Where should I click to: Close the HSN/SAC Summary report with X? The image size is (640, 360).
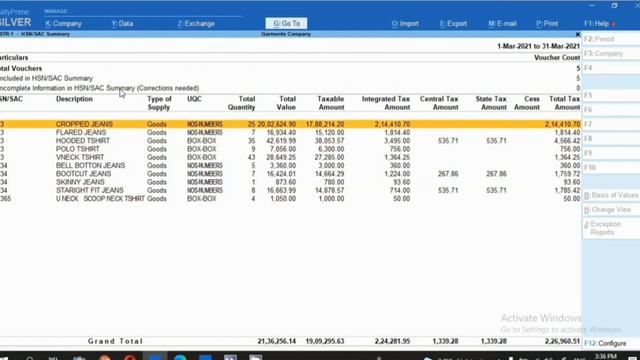(578, 34)
